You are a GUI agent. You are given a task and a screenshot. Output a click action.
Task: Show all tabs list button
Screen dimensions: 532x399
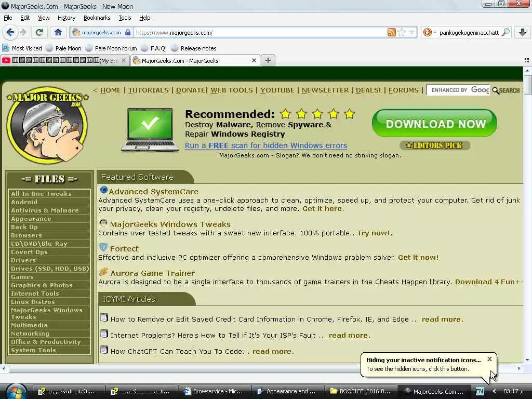pyautogui.click(x=527, y=60)
